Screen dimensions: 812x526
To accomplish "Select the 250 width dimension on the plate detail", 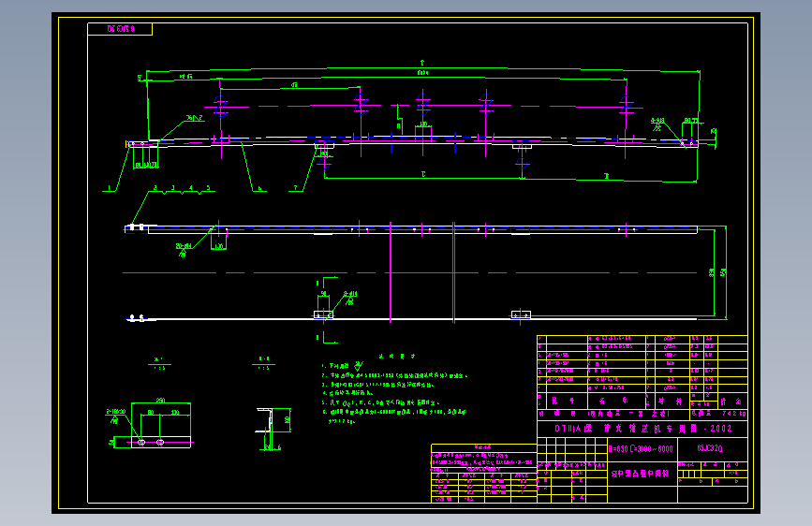I will coord(160,401).
